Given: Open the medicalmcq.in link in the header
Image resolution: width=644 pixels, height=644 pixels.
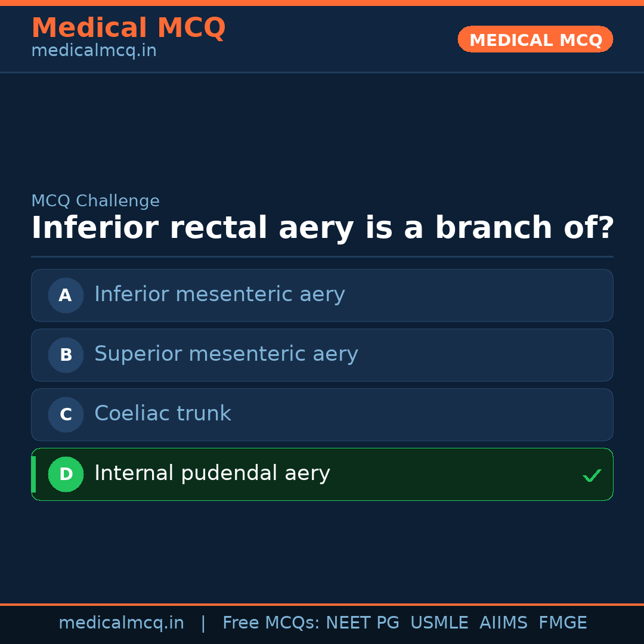Looking at the screenshot, I should coord(94,51).
